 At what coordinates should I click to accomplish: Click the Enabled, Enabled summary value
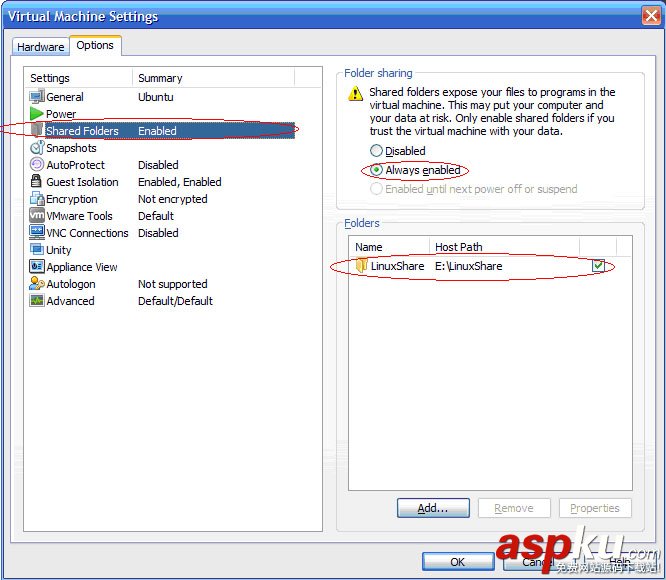[x=180, y=182]
